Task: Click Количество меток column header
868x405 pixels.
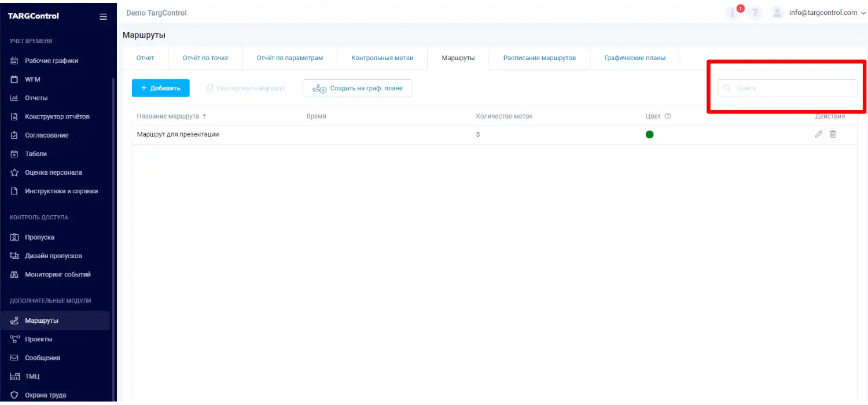Action: (504, 116)
